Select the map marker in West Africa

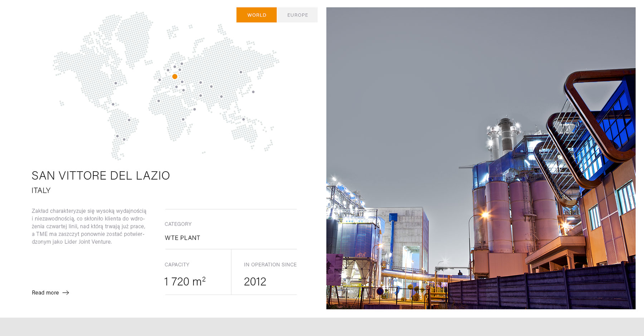click(158, 101)
